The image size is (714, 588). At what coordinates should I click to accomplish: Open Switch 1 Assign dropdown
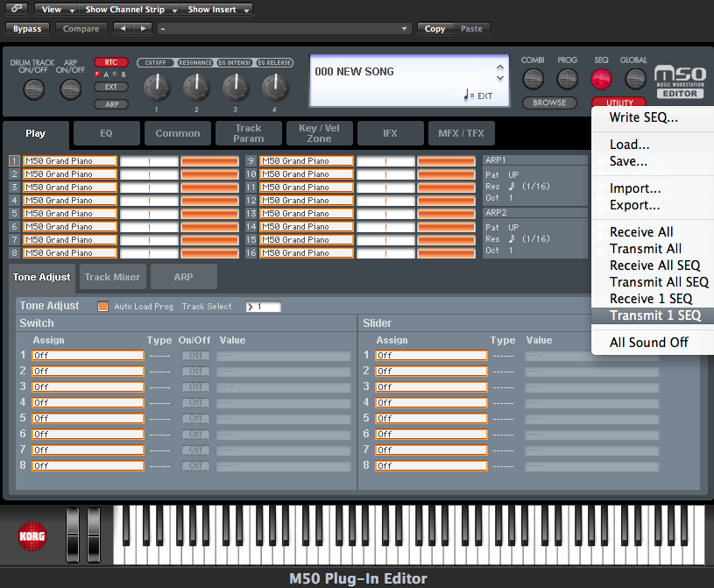pos(88,355)
